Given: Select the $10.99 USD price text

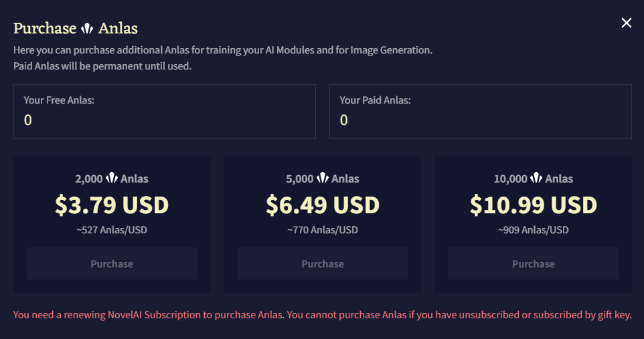Looking at the screenshot, I should coord(533,205).
